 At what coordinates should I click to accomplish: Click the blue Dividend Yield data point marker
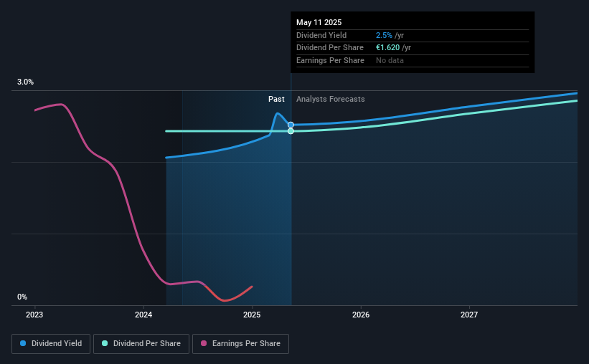[291, 125]
